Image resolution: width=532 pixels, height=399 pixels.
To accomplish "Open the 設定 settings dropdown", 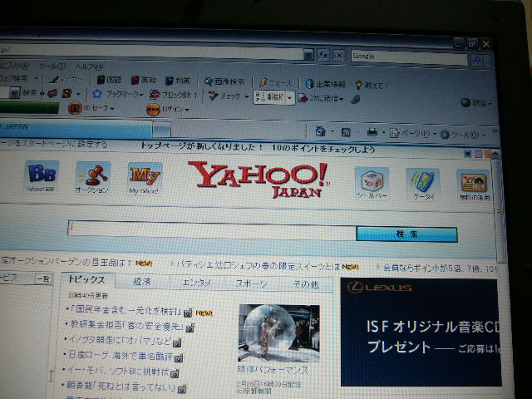I will tap(475, 102).
